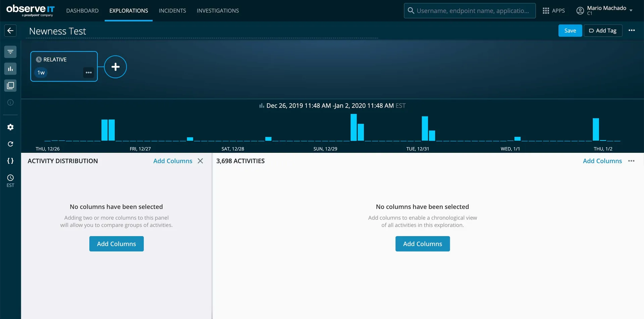Switch to the Dashboard tab

click(82, 11)
